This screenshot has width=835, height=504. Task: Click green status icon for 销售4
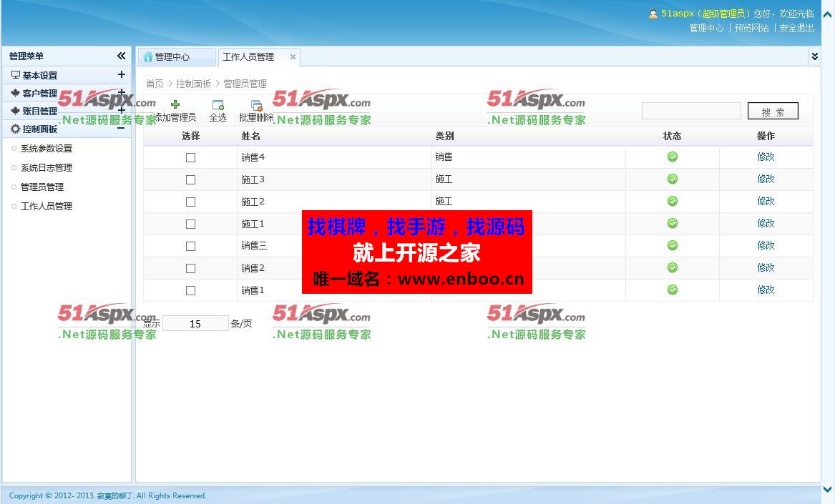pos(673,157)
